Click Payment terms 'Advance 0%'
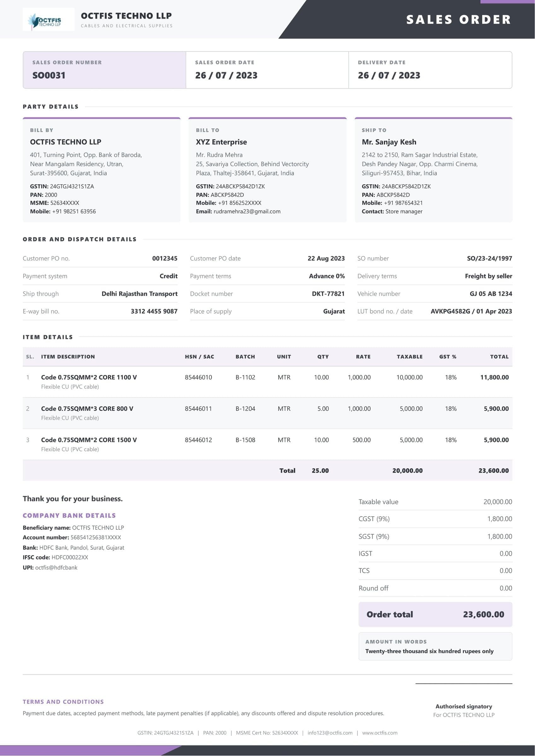The width and height of the screenshot is (535, 756). coord(327,276)
